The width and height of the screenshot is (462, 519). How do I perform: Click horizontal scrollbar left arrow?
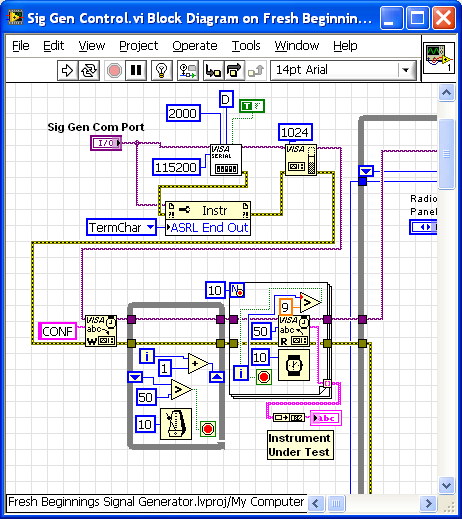(316, 503)
